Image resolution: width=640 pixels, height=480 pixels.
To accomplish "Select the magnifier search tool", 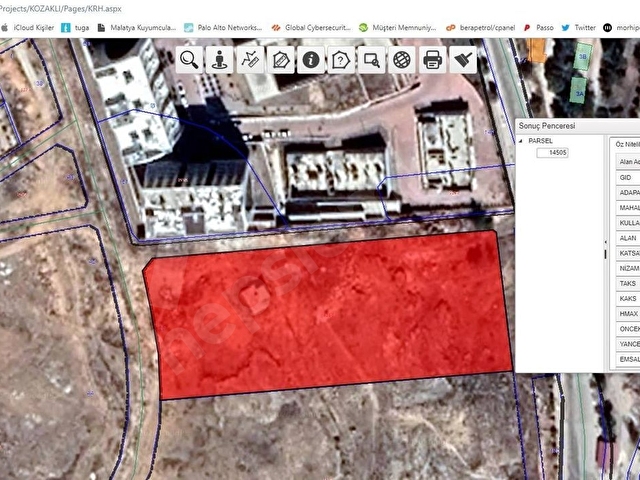I will coord(189,60).
